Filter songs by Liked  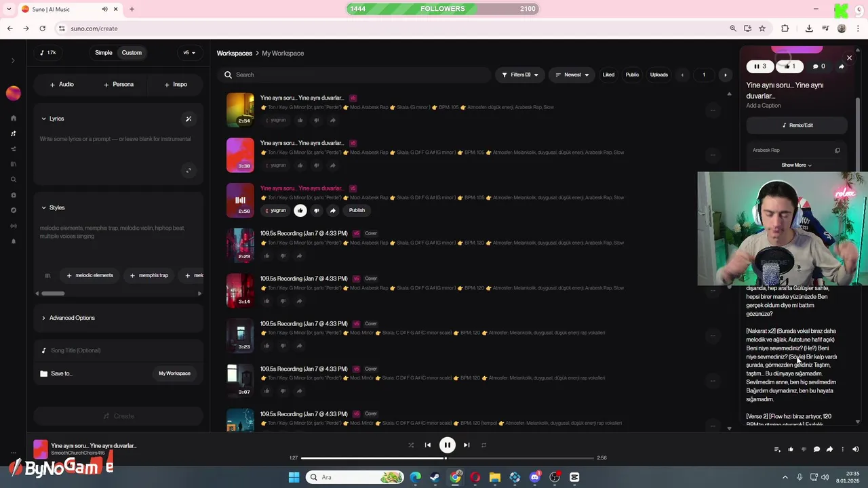pyautogui.click(x=608, y=75)
